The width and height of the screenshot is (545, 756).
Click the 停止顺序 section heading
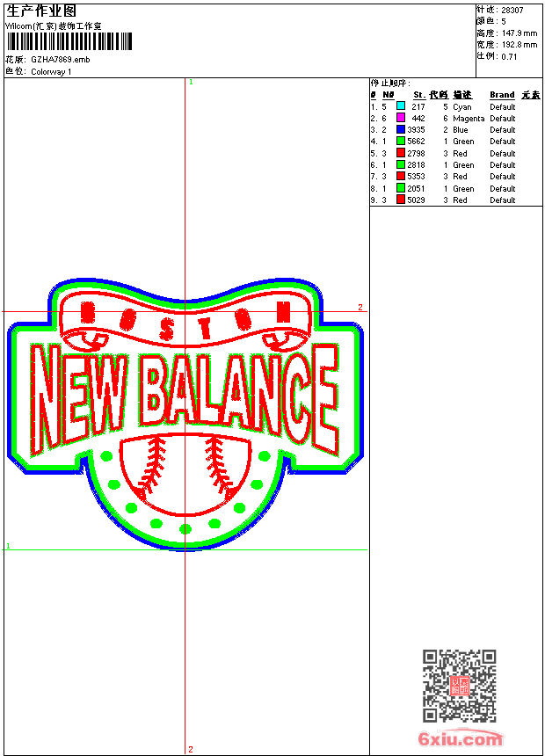390,84
